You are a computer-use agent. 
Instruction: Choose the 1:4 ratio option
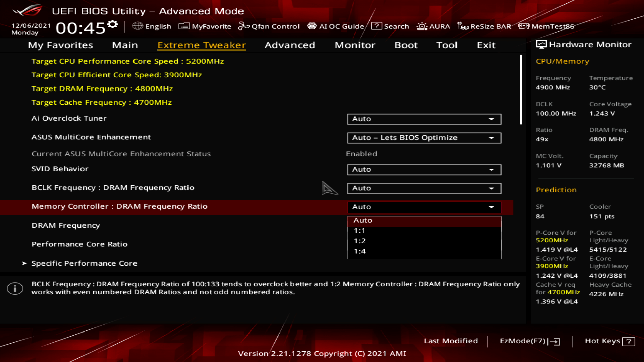pos(360,251)
